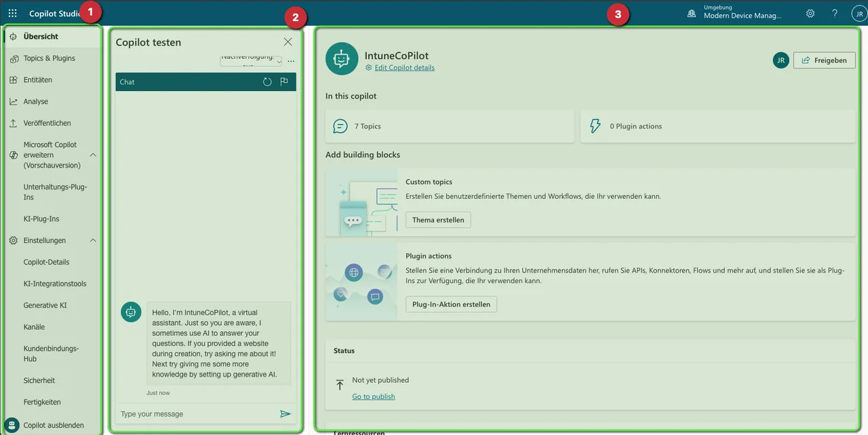This screenshot has height=435, width=868.
Task: Collapse the Einstellungen section
Action: click(94, 241)
